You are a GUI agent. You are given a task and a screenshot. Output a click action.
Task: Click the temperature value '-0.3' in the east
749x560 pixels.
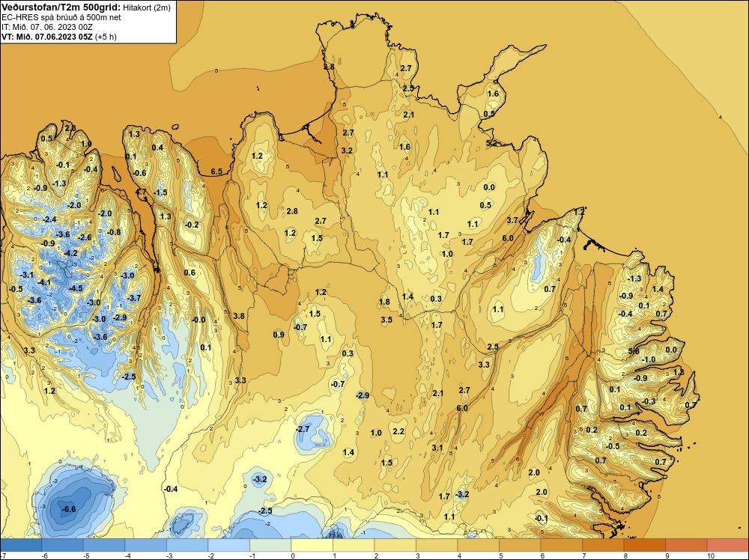click(x=649, y=401)
